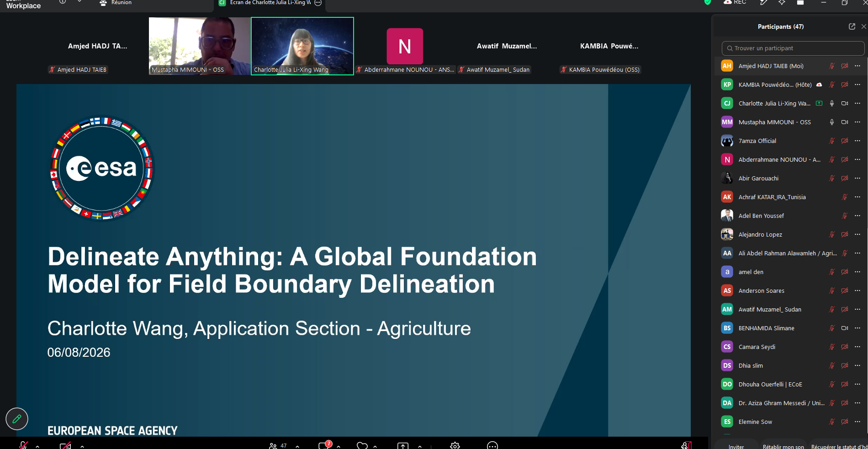Image resolution: width=868 pixels, height=449 pixels.
Task: Select Elemine Sow in participants list
Action: pos(790,422)
